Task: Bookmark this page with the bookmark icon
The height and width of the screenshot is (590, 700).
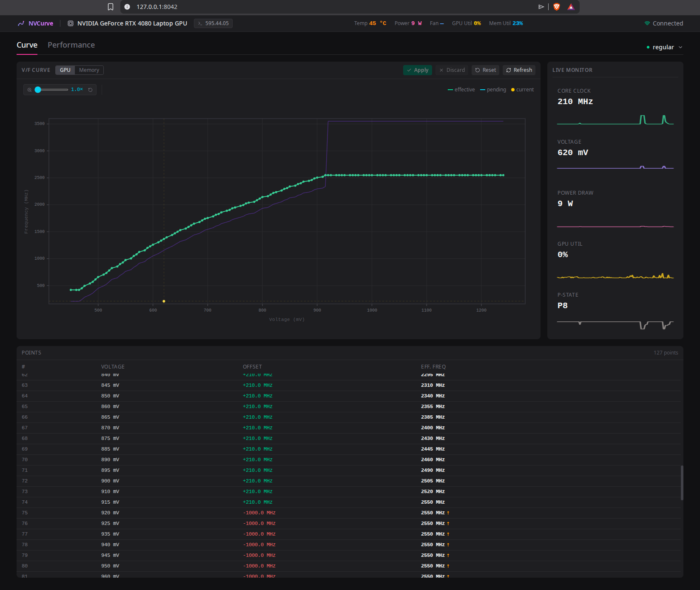Action: coord(111,7)
